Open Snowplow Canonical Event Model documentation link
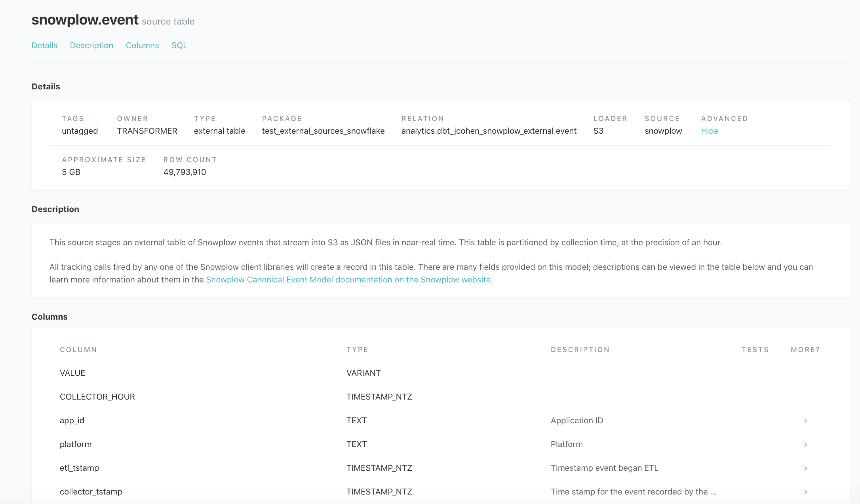The height and width of the screenshot is (504, 860). click(348, 280)
